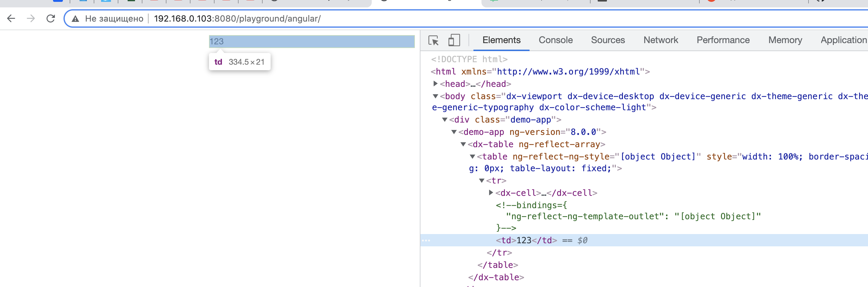The width and height of the screenshot is (868, 287).
Task: Click the ellipsis menu on selected td node
Action: (427, 240)
